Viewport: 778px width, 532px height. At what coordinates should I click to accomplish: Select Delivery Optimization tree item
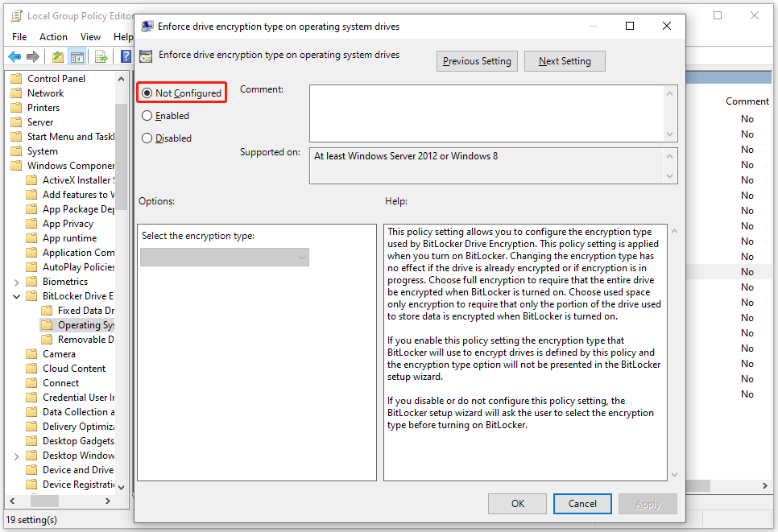tap(79, 427)
